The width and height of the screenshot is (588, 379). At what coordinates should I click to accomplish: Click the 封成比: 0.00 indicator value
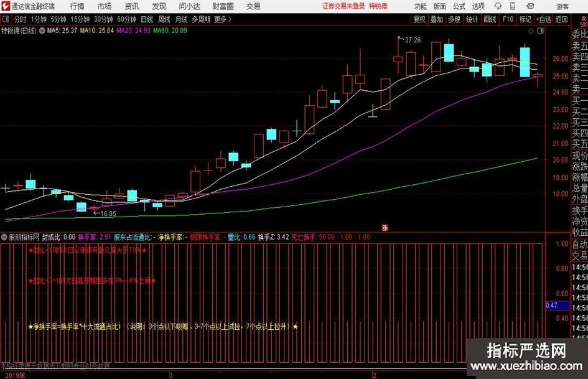[x=58, y=237]
